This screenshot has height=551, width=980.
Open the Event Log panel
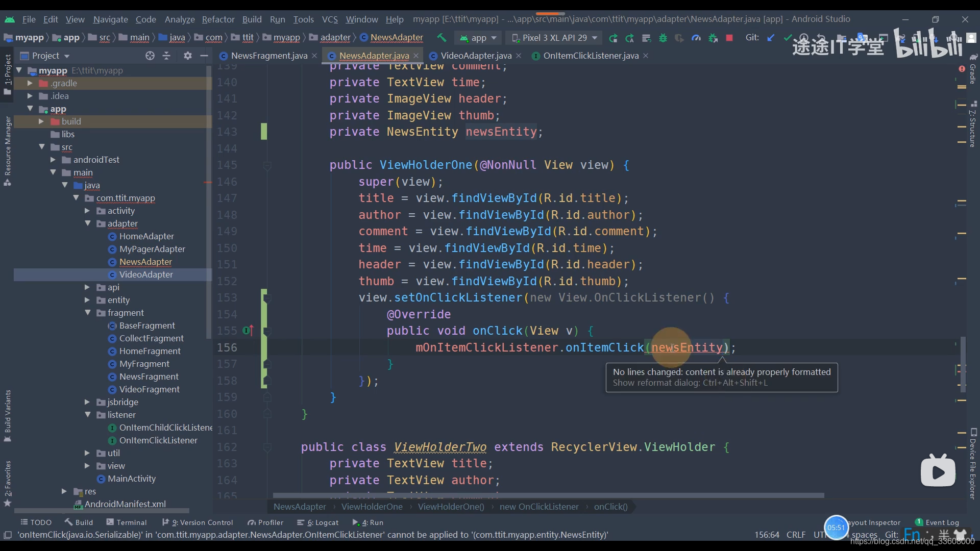click(x=937, y=522)
